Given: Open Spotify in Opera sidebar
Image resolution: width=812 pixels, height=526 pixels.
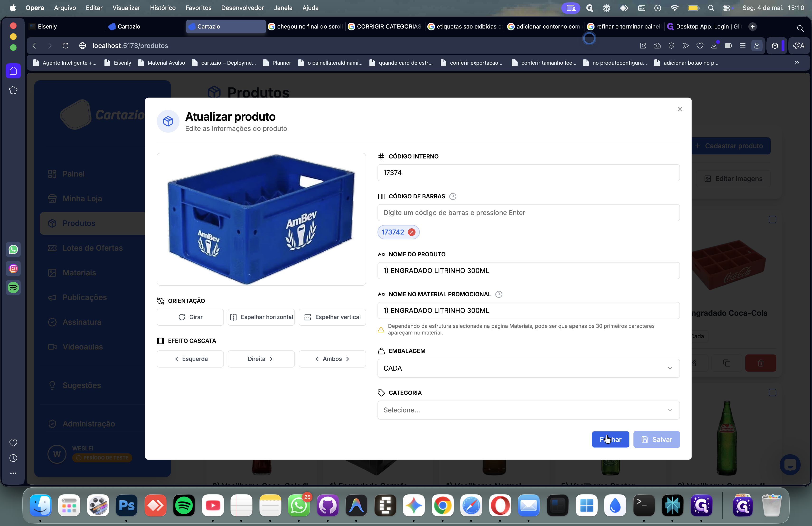Looking at the screenshot, I should click(x=13, y=288).
